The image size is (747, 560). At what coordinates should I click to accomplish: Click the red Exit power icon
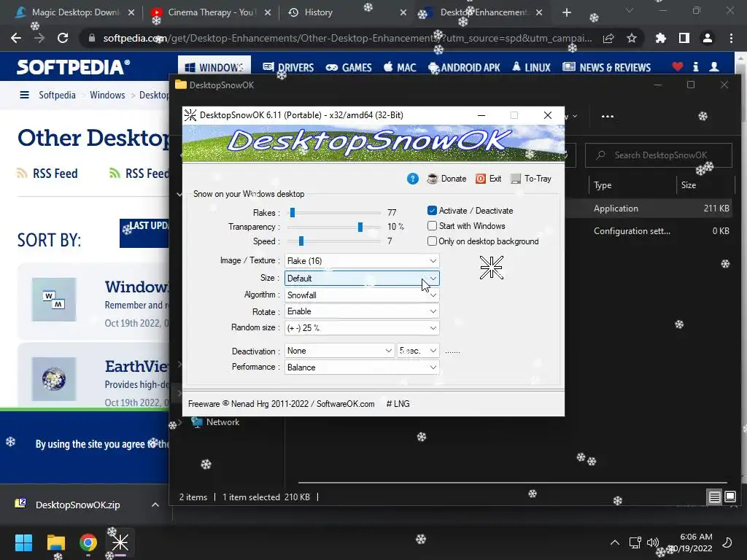point(488,179)
